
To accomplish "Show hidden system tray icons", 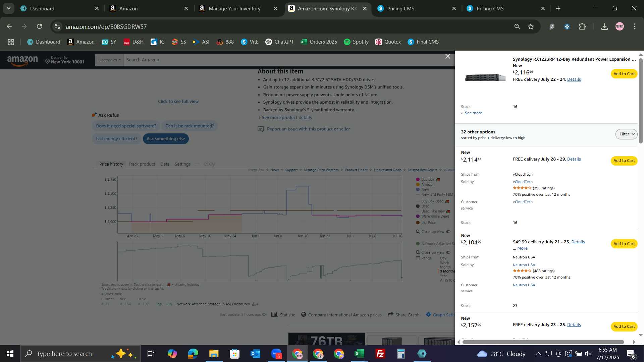I will [538, 354].
